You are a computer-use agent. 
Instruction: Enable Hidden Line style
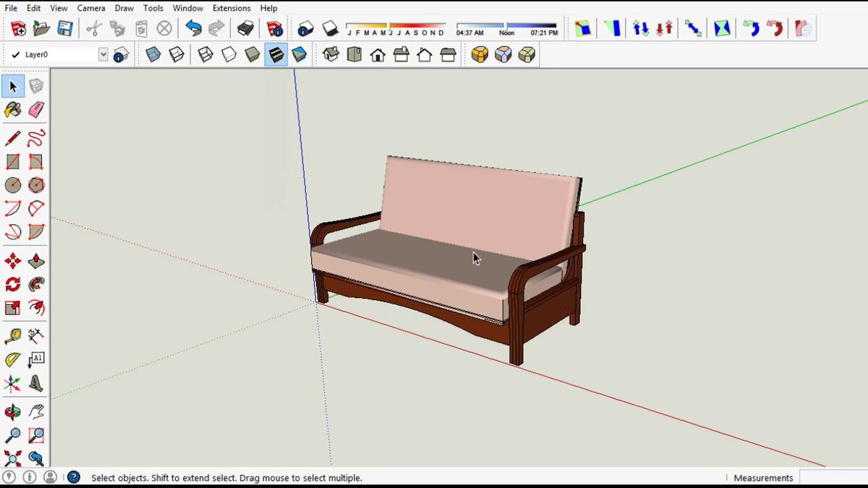pyautogui.click(x=229, y=55)
